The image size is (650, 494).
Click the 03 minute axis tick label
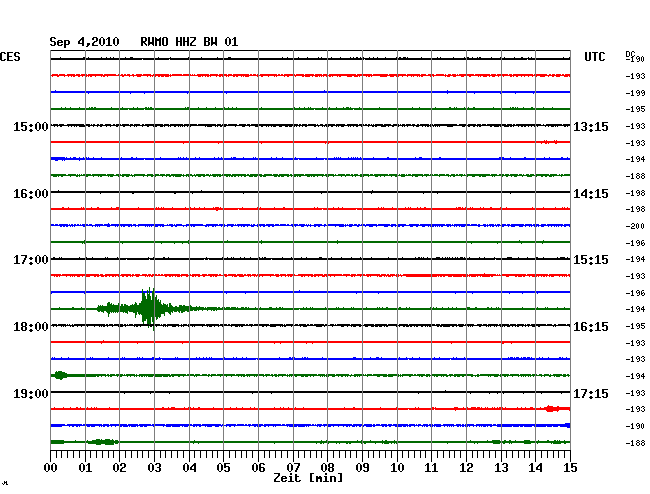154,468
